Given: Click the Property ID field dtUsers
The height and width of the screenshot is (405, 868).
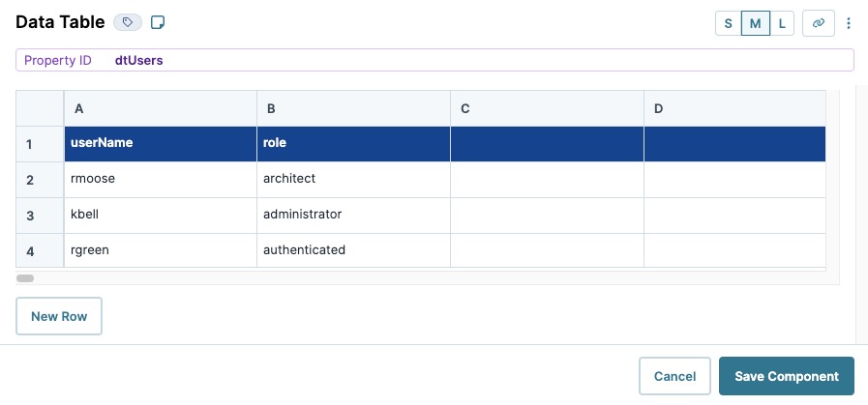Looking at the screenshot, I should [x=434, y=60].
